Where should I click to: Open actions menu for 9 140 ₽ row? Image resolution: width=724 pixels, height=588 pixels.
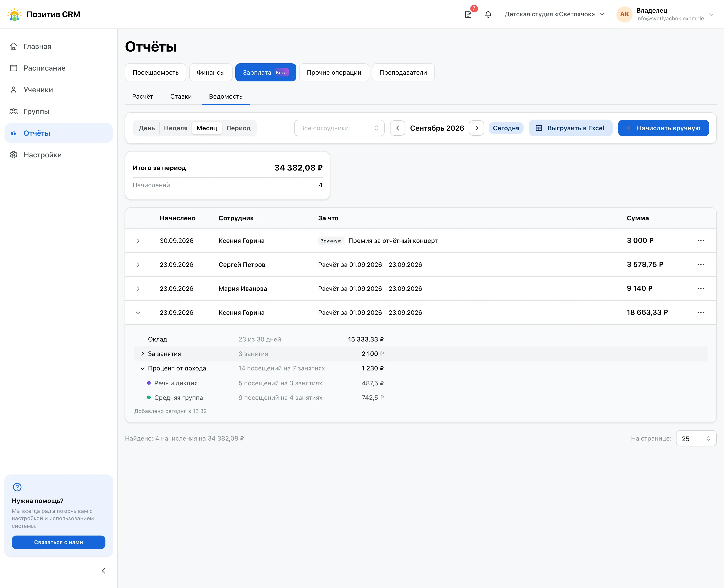[x=701, y=289]
